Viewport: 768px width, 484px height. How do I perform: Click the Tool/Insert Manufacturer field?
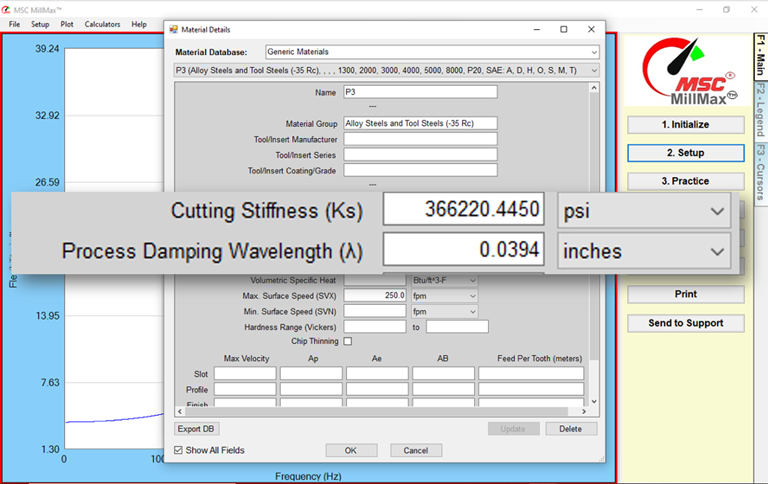click(420, 139)
